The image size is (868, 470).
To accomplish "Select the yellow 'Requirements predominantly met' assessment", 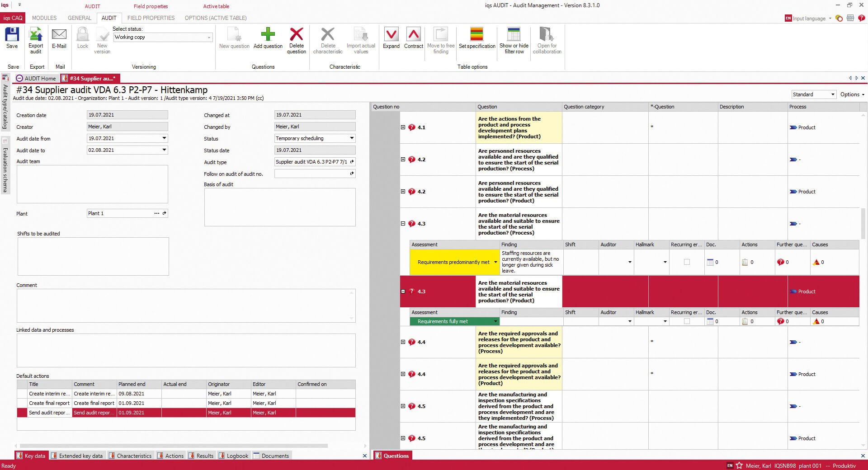I will [x=453, y=262].
